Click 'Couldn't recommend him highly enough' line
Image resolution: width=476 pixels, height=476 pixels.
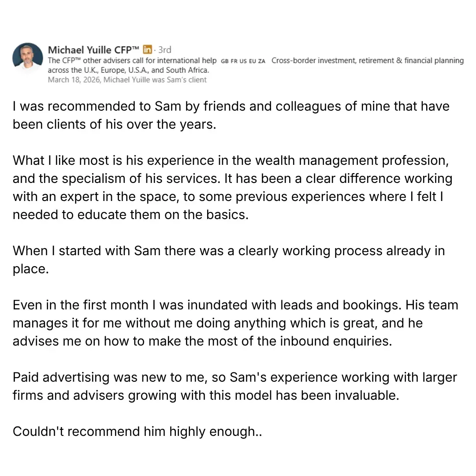point(137,431)
